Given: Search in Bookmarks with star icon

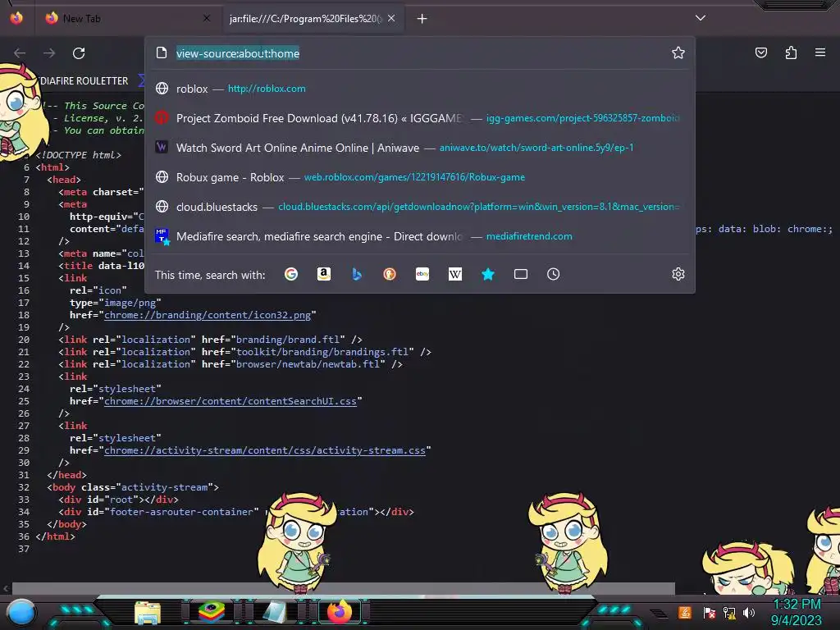Looking at the screenshot, I should [x=488, y=274].
